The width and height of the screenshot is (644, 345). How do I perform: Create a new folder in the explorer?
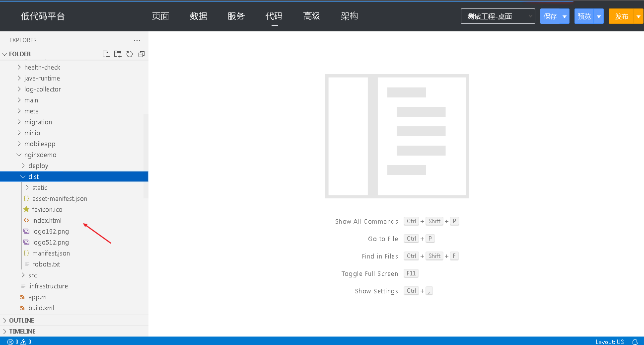point(118,54)
